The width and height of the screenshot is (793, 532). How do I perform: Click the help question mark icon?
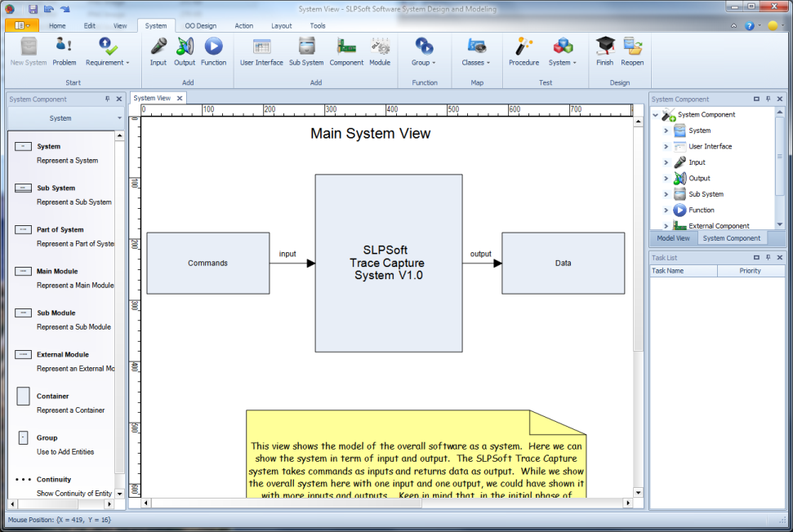(750, 26)
